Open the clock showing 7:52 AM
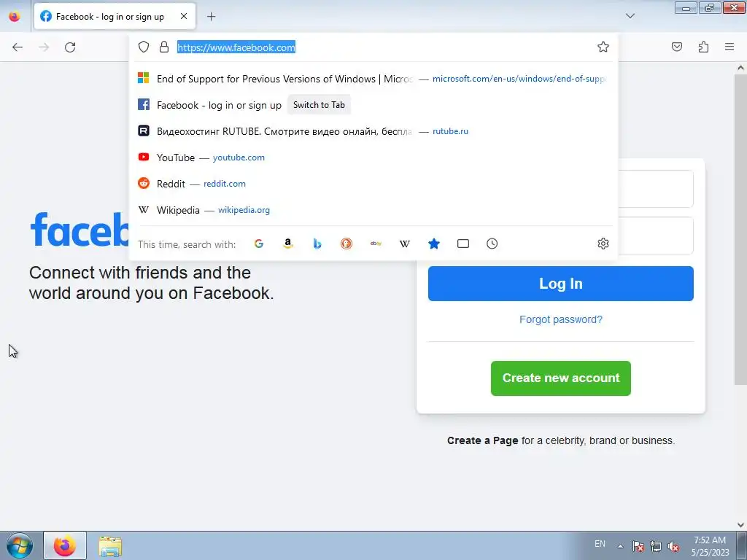The height and width of the screenshot is (560, 747). (710, 546)
